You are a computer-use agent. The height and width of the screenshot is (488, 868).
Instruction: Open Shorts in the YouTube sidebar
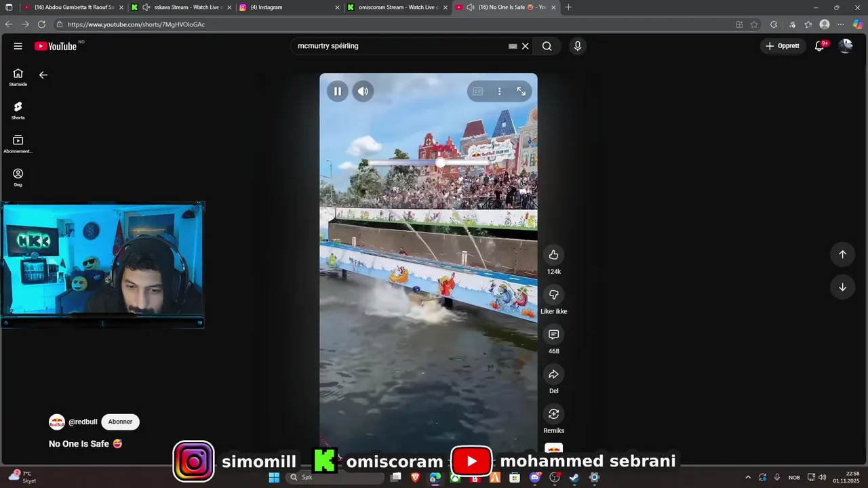point(18,110)
